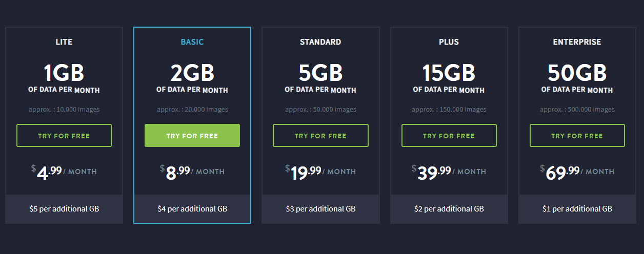Image resolution: width=644 pixels, height=254 pixels.
Task: Start free trial for Enterprise plan
Action: point(577,136)
